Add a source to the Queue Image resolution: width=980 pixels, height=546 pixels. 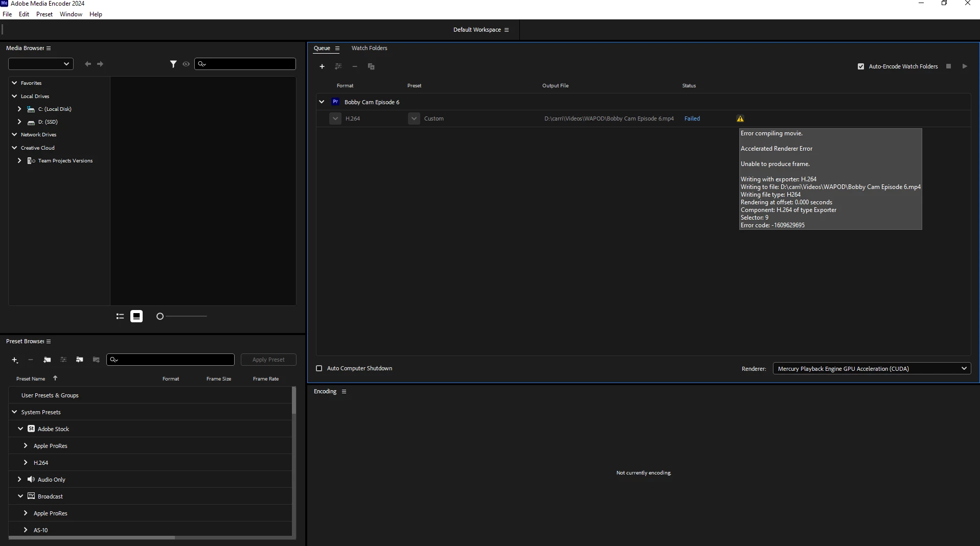322,66
